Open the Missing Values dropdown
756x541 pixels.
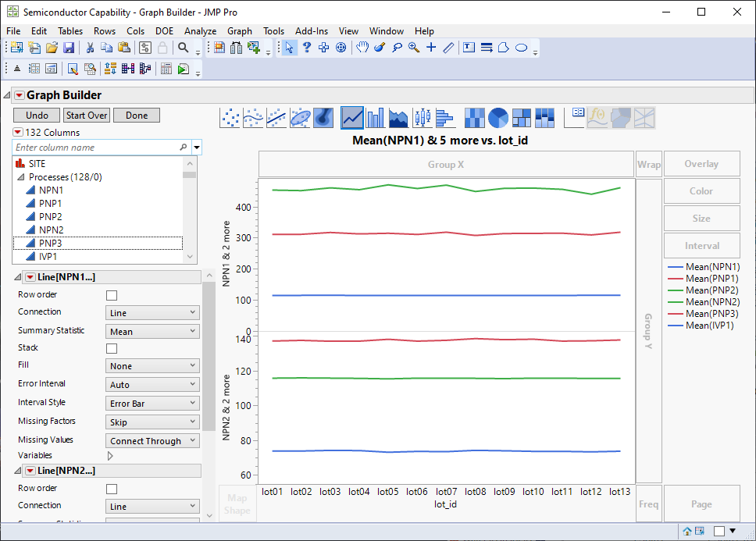coord(152,440)
